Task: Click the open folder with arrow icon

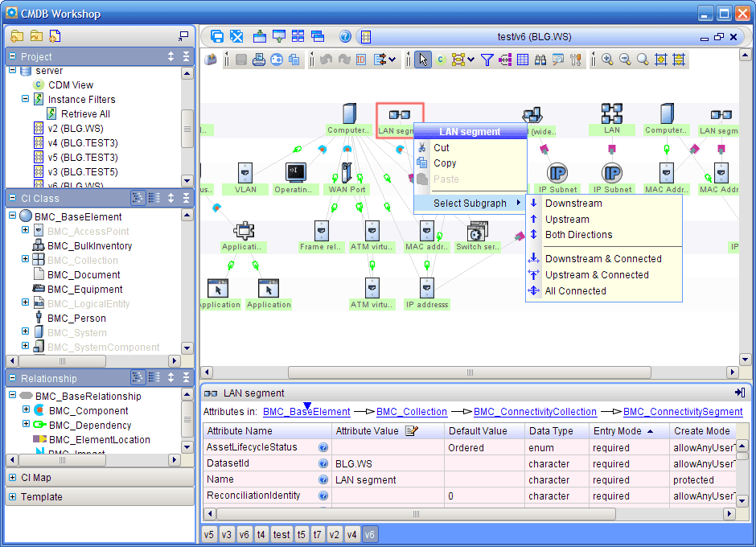Action: [x=36, y=36]
